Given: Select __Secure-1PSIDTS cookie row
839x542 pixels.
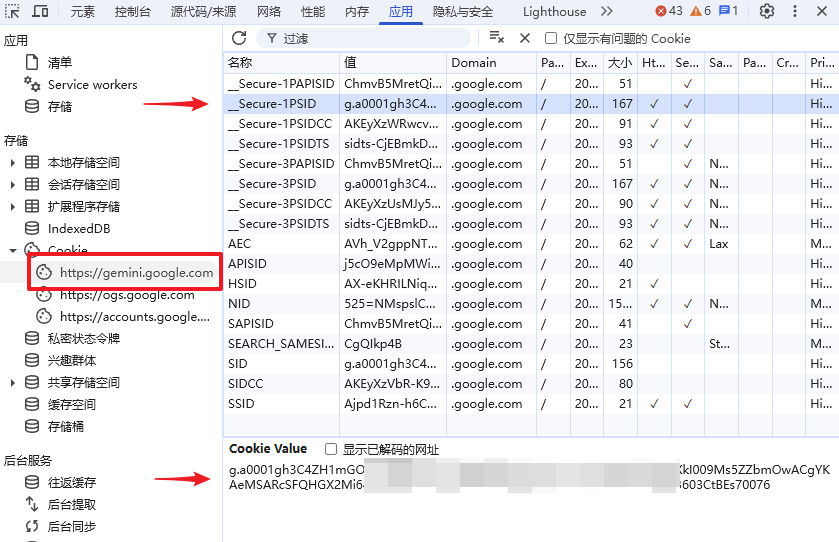Looking at the screenshot, I should 531,143.
